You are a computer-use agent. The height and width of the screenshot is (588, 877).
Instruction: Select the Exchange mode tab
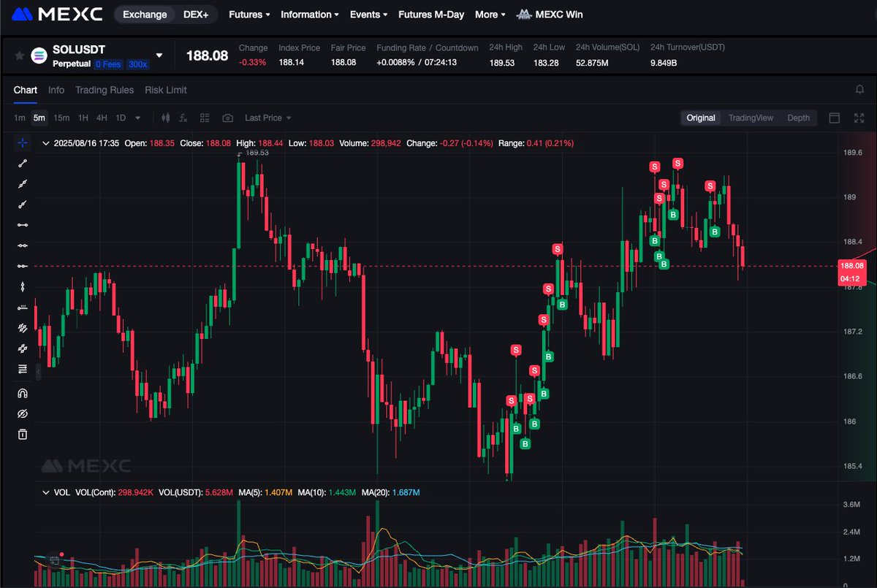tap(145, 15)
